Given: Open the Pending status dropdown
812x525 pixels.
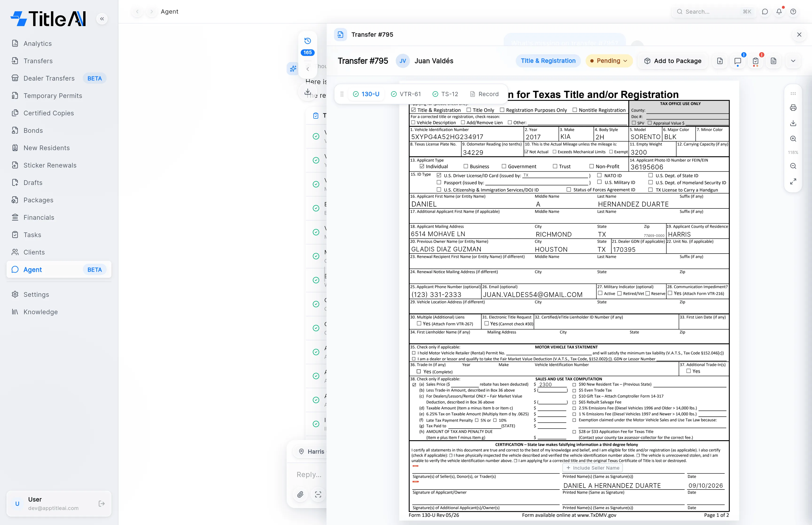Looking at the screenshot, I should click(x=609, y=61).
